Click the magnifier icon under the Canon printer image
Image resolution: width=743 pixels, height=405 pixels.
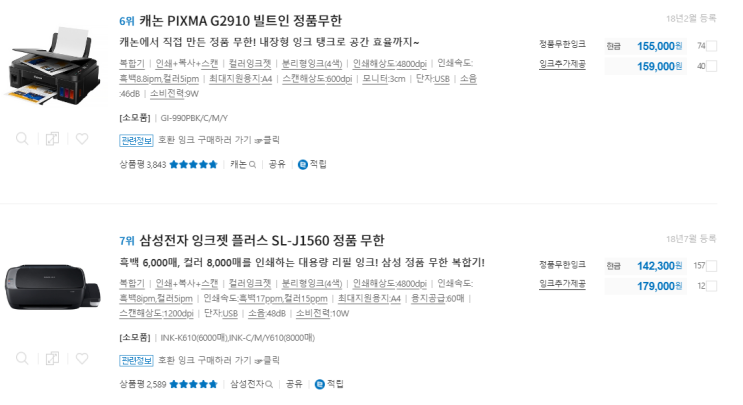[23, 139]
